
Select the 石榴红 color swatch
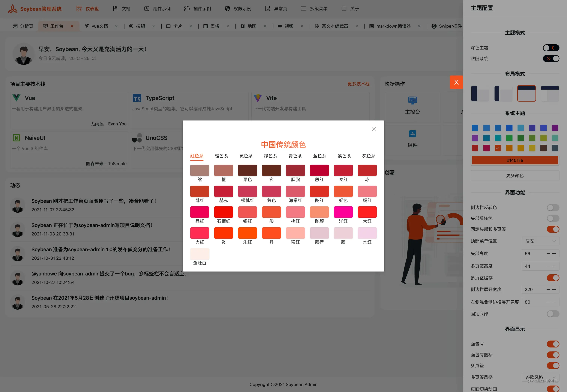tap(223, 212)
